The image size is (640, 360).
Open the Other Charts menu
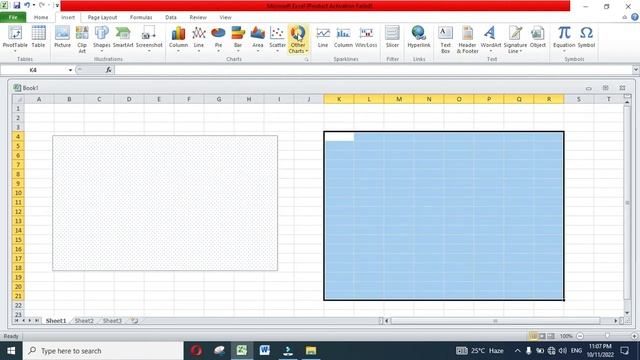coord(298,39)
